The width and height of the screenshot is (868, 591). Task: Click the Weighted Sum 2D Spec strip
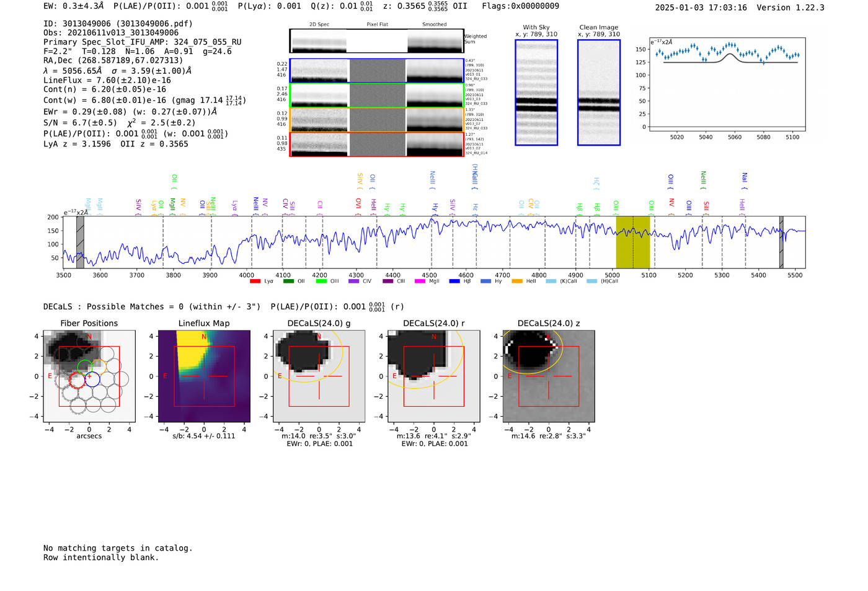point(318,41)
